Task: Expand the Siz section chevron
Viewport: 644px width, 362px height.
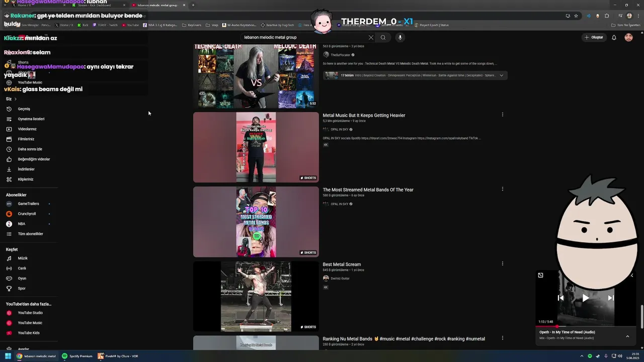Action: (x=15, y=99)
